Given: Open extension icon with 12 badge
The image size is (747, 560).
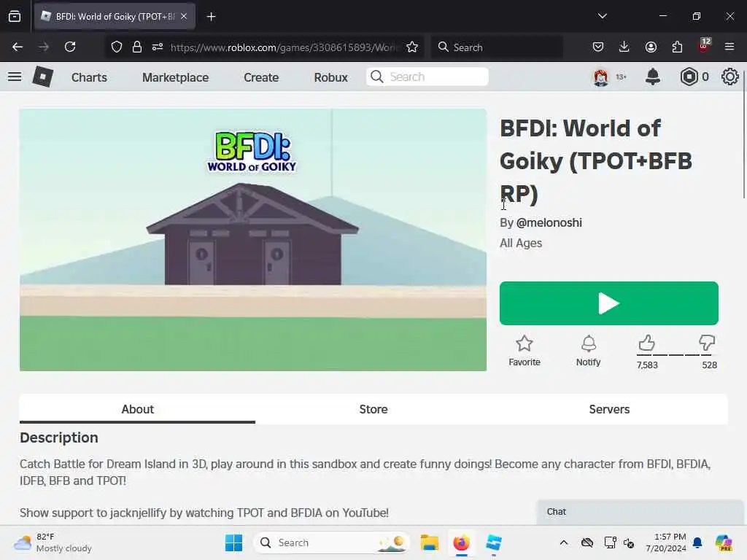Looking at the screenshot, I should coord(704,46).
